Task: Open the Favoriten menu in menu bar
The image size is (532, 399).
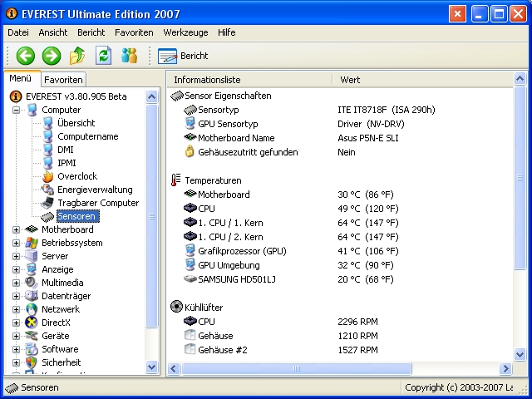Action: tap(134, 32)
